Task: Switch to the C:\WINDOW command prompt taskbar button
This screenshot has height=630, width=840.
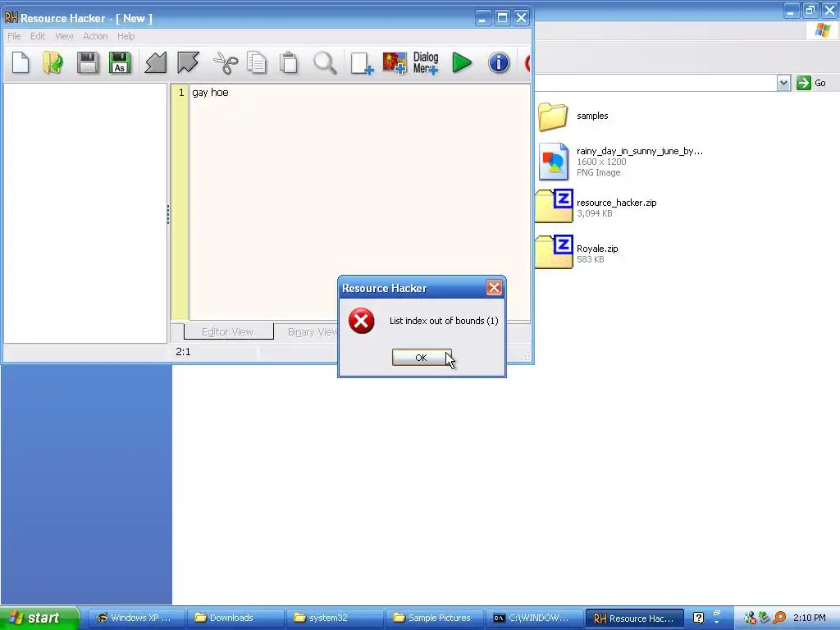Action: click(x=534, y=618)
